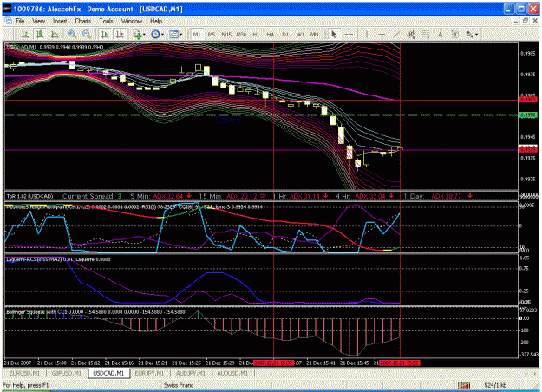
Task: Select the bar chart icon
Action: (x=25, y=34)
